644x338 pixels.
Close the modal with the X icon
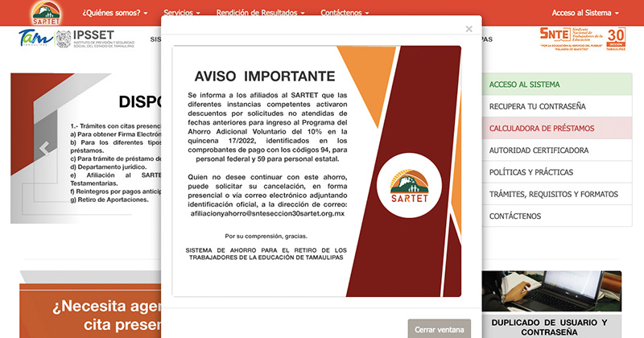469,29
